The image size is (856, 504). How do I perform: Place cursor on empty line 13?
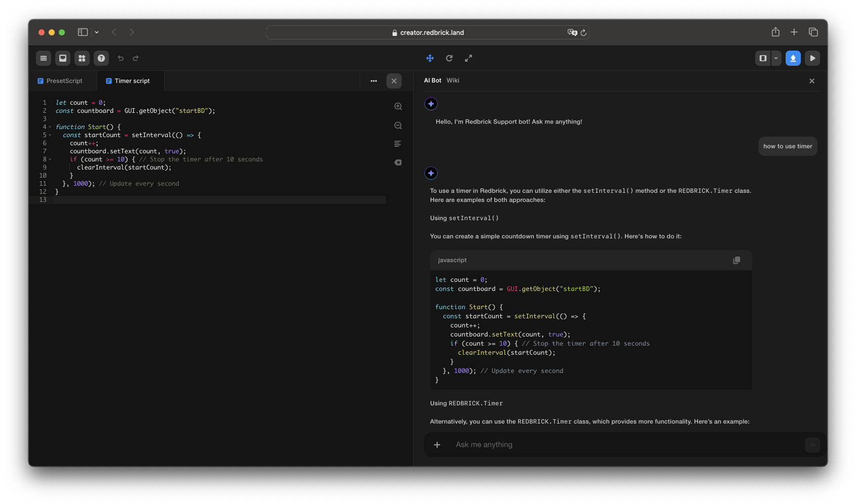click(x=219, y=200)
